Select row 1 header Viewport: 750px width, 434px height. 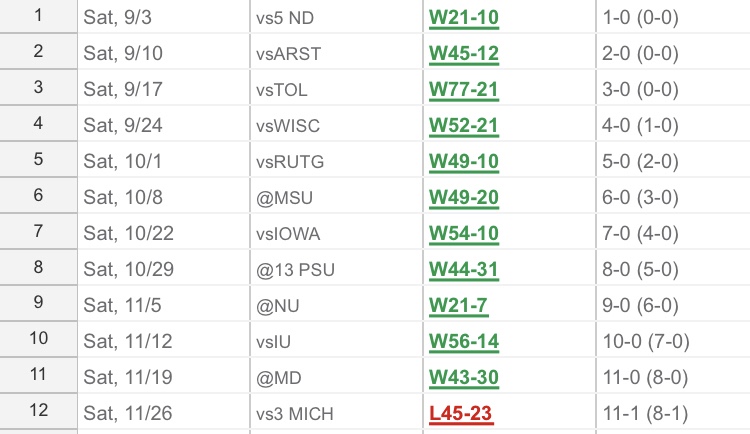coord(38,17)
